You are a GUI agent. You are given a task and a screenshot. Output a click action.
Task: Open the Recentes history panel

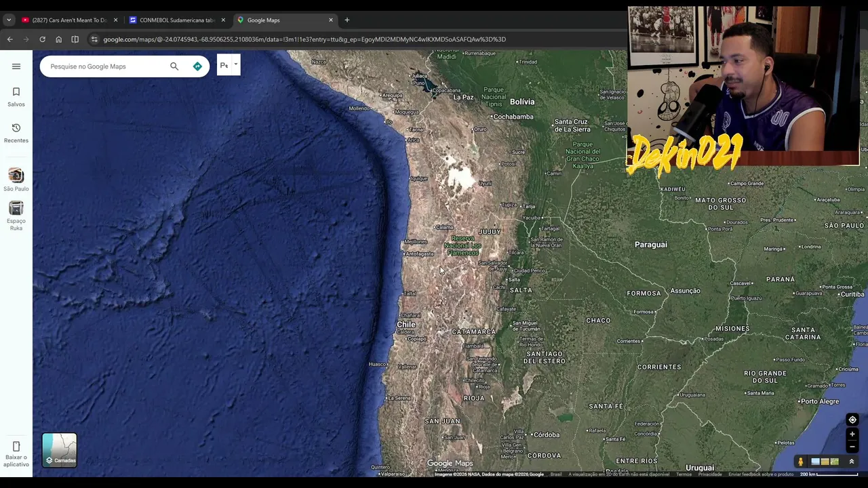tap(16, 133)
